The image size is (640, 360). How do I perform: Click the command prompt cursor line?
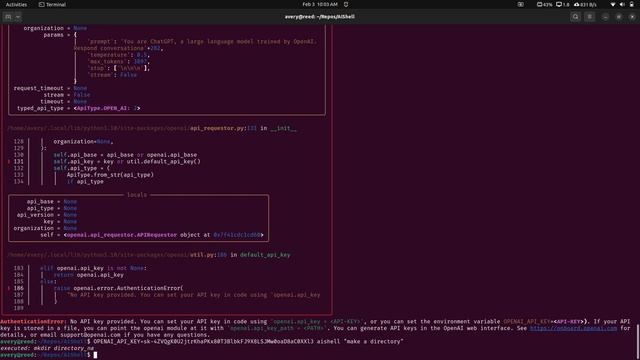tap(49, 355)
